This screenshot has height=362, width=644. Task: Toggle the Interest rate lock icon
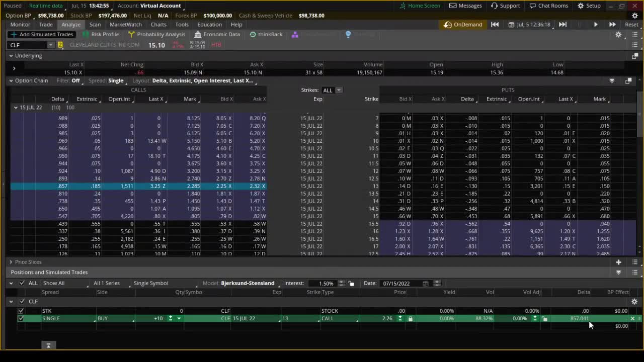[x=351, y=284]
